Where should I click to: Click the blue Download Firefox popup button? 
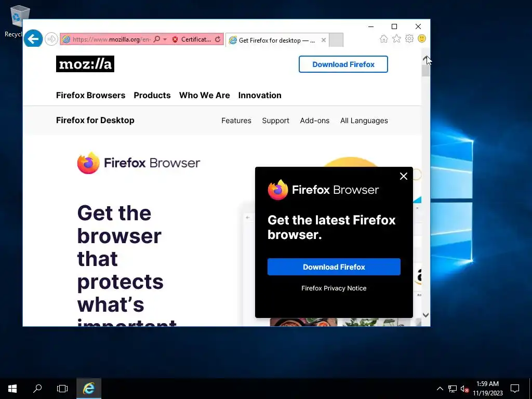coord(334,267)
